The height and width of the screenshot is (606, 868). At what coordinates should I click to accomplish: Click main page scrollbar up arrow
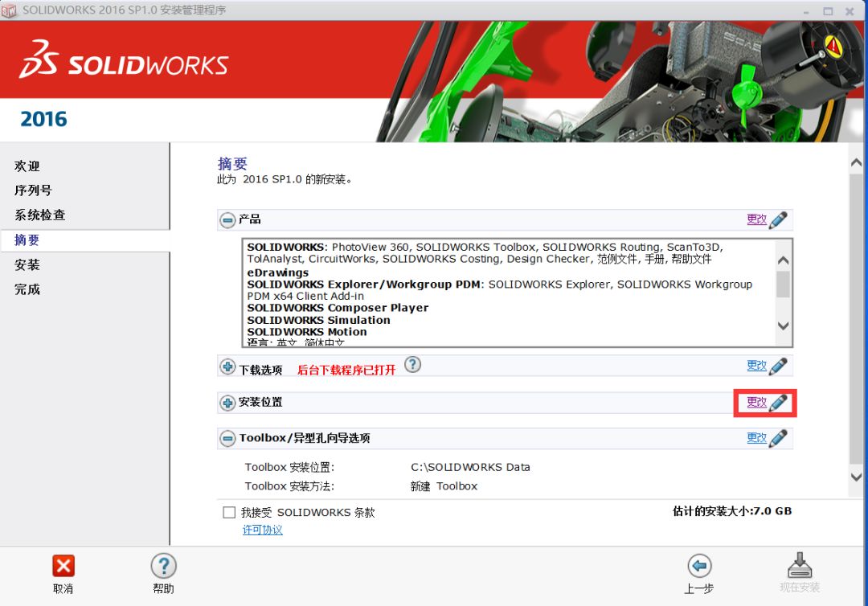point(856,162)
